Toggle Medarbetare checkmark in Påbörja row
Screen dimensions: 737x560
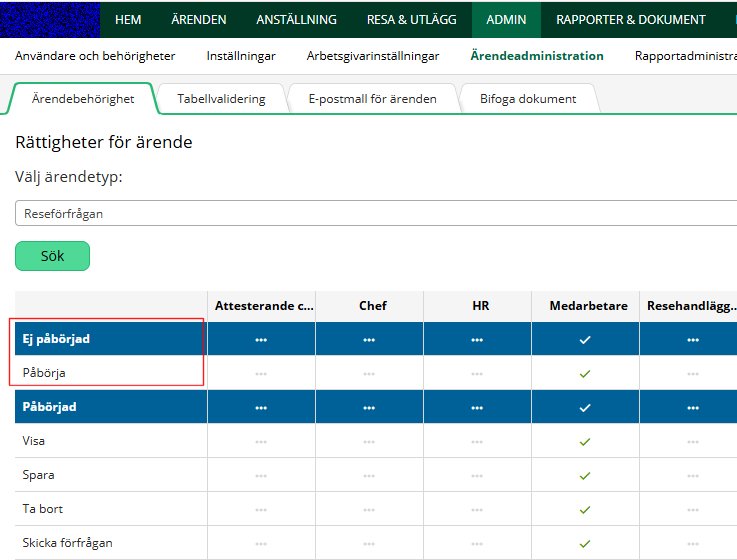(585, 373)
